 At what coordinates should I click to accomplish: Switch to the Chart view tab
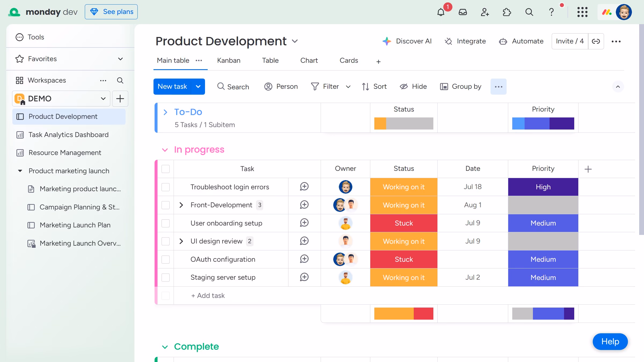[309, 61]
